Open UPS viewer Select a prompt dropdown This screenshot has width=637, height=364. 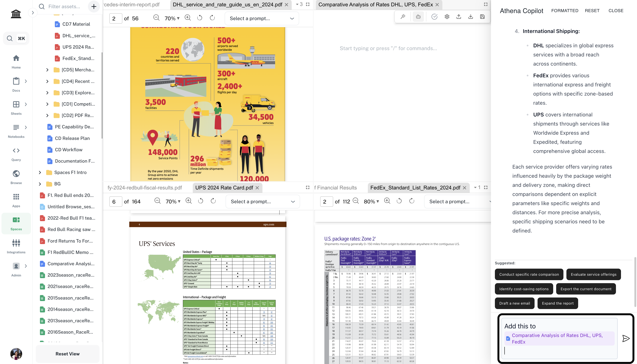(x=263, y=202)
